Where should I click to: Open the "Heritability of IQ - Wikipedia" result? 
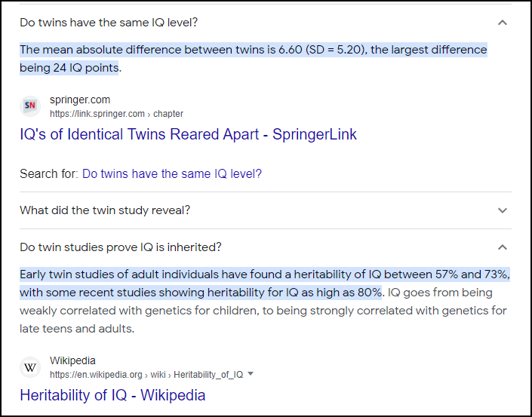pos(112,395)
